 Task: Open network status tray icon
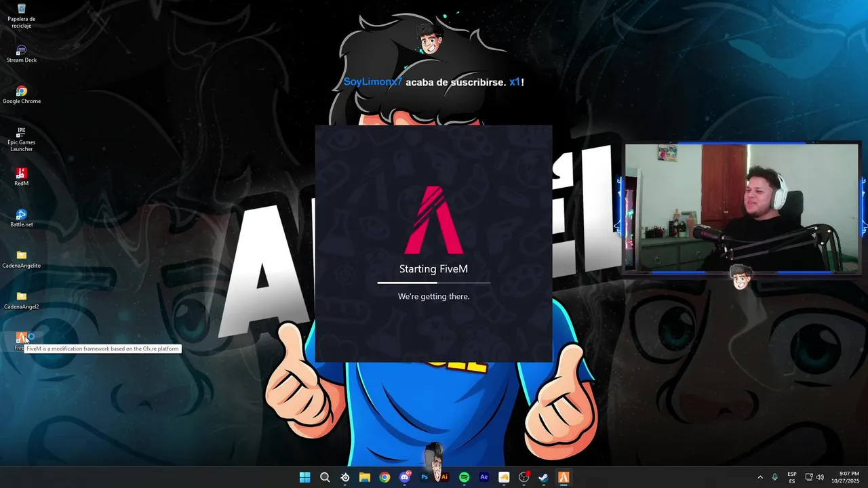click(809, 477)
